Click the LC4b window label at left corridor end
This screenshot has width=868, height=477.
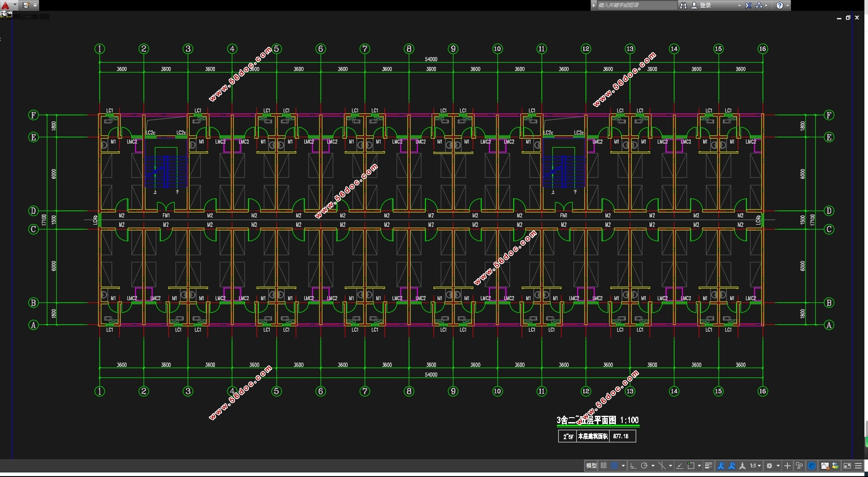coord(95,220)
